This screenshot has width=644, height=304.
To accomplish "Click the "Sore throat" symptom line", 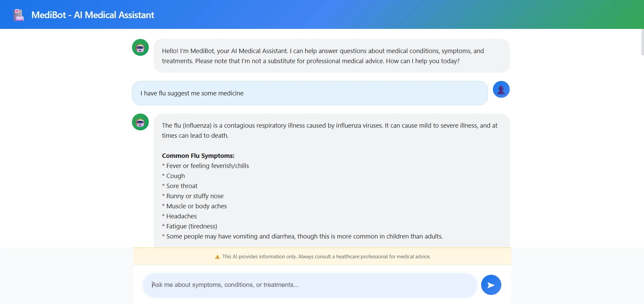I will tap(182, 186).
